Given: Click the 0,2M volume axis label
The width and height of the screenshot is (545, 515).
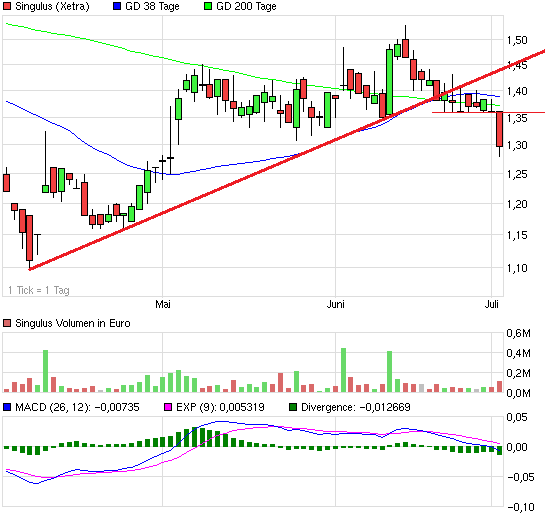Looking at the screenshot, I should 518,373.
